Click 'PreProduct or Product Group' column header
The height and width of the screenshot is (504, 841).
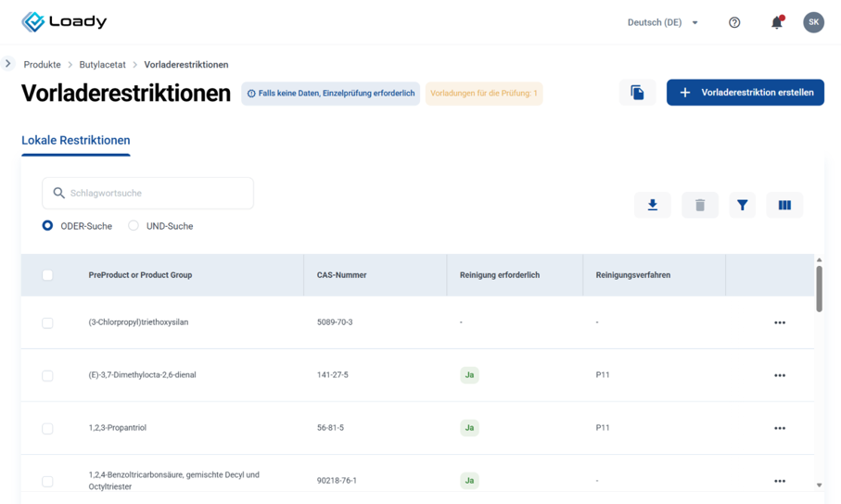[x=140, y=275]
